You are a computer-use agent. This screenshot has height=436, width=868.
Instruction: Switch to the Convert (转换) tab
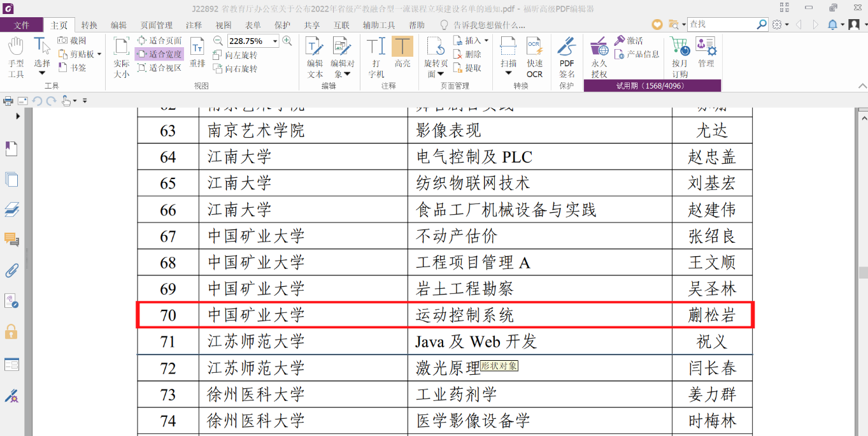[x=89, y=25]
